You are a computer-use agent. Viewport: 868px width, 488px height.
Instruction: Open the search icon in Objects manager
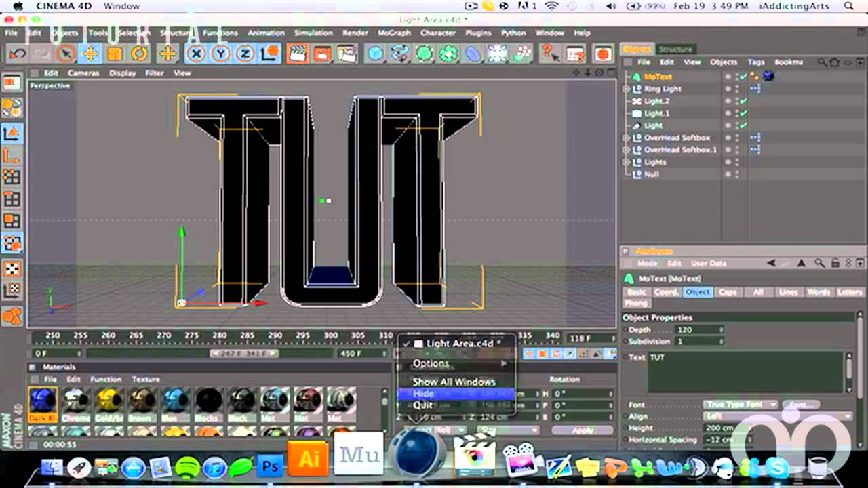tap(823, 62)
